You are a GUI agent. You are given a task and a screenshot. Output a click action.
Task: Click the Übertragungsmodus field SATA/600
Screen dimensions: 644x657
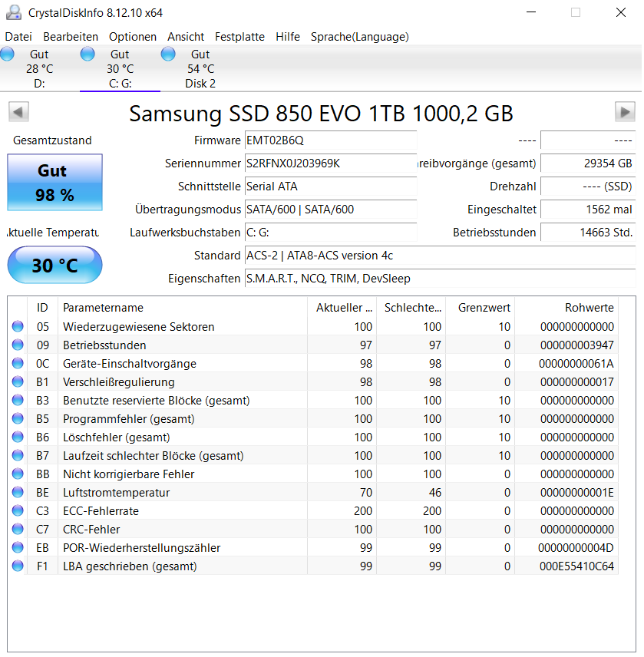[331, 210]
